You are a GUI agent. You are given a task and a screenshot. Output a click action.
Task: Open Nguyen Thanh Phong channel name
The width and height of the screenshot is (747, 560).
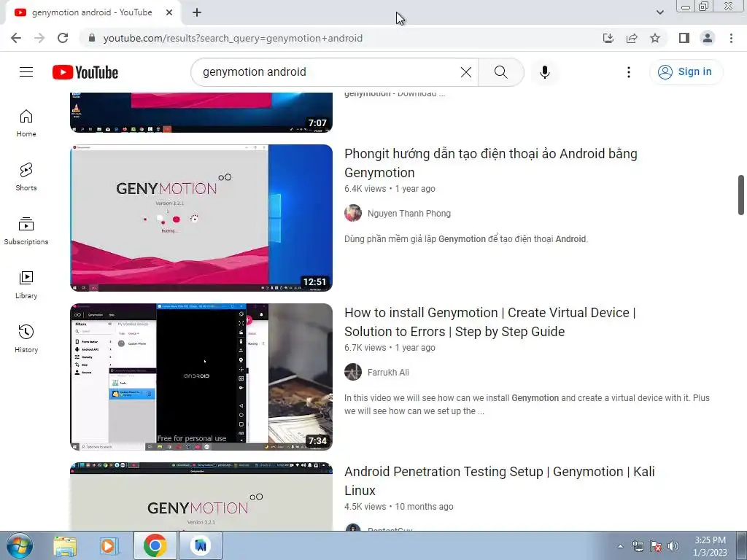click(x=409, y=214)
